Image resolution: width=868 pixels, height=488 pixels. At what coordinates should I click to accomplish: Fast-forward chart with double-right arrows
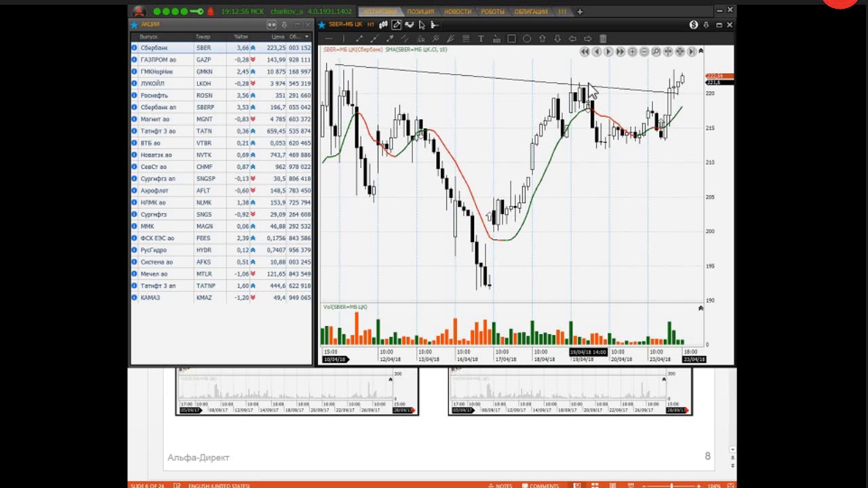click(x=620, y=52)
